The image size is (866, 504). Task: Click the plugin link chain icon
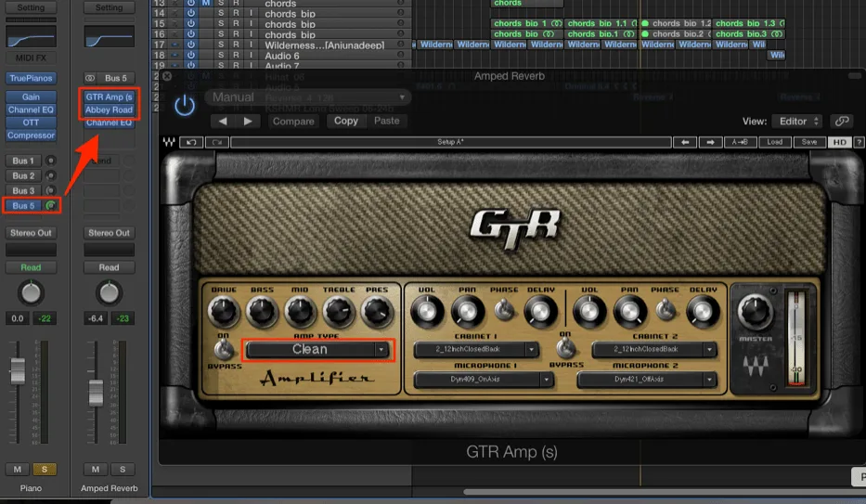[x=842, y=121]
